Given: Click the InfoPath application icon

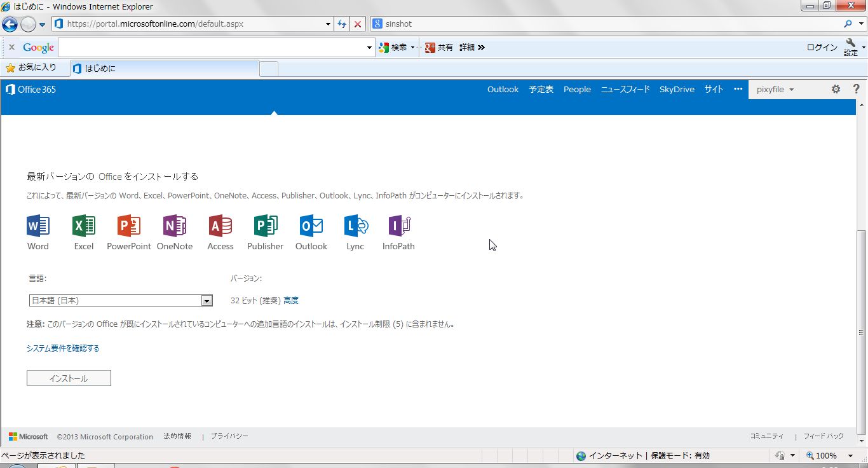Looking at the screenshot, I should click(400, 226).
